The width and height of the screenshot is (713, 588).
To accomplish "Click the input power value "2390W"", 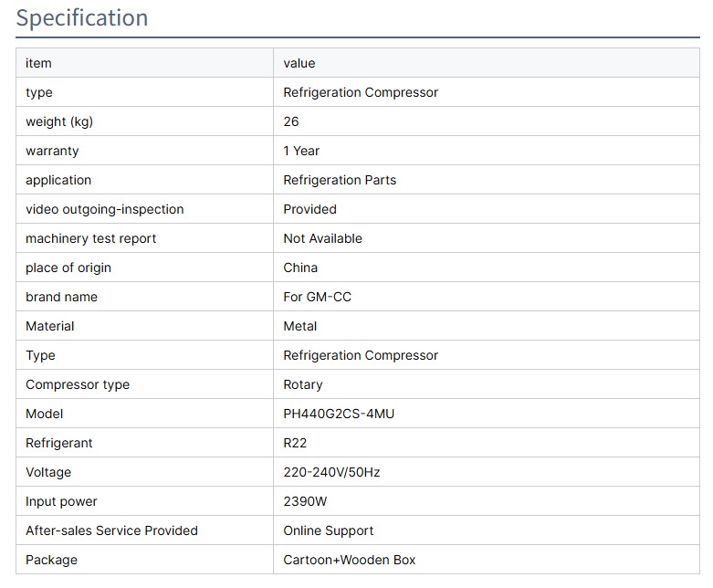I will (x=307, y=501).
